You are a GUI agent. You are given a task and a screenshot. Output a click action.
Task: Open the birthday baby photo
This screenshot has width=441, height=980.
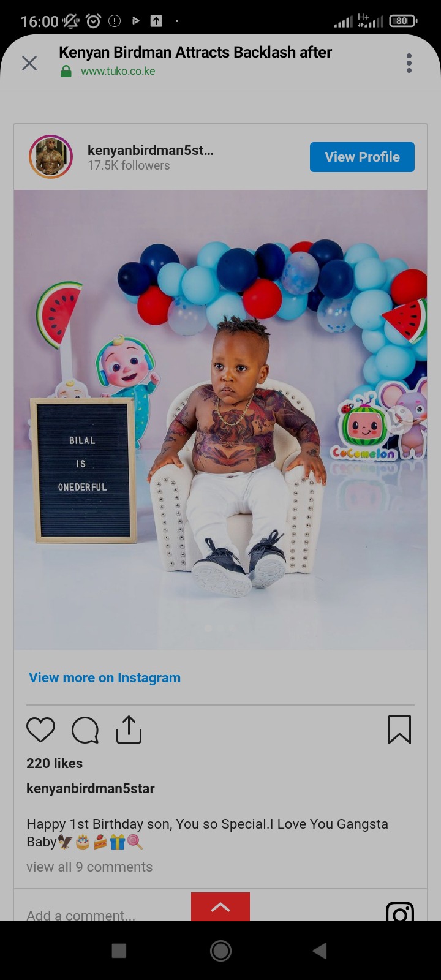(221, 420)
